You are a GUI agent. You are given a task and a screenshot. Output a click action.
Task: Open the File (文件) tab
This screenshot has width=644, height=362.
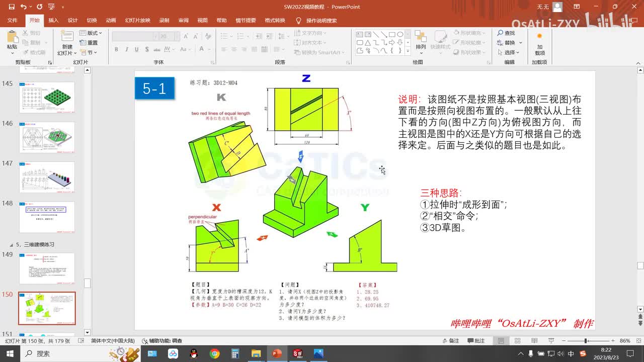click(x=13, y=21)
